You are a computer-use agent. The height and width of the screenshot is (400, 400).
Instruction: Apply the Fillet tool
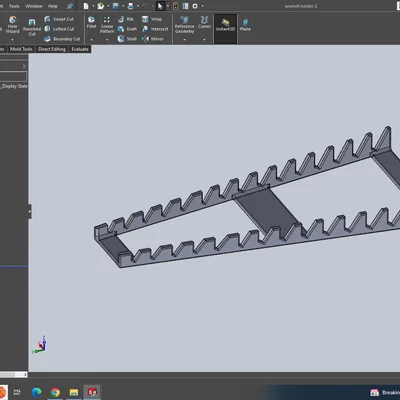(91, 22)
